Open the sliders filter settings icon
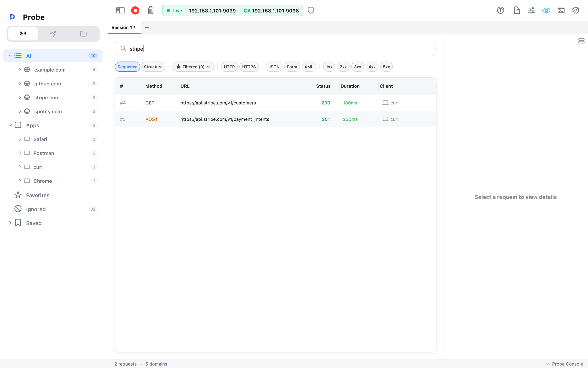 point(532,10)
